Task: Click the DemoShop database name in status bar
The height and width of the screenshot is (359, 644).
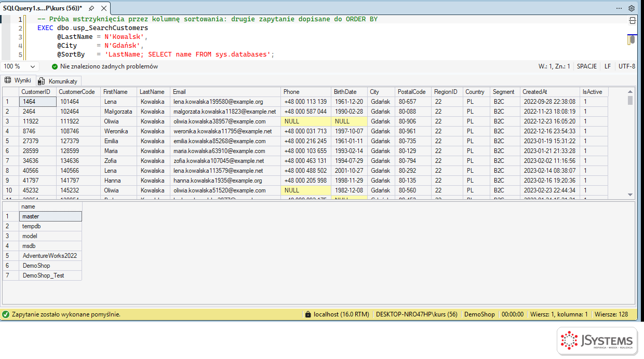Action: (x=479, y=314)
